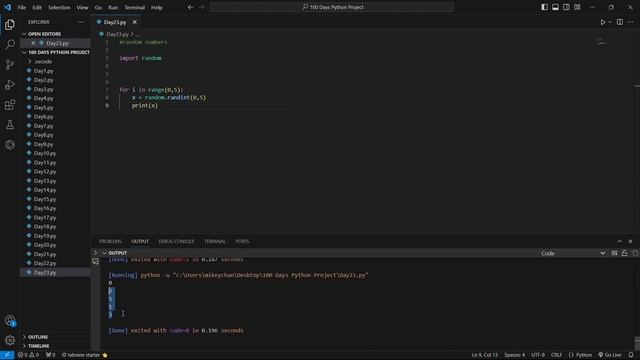This screenshot has height=360, width=640.
Task: Click Ln 9, Col 13 cursor position
Action: pos(484,355)
